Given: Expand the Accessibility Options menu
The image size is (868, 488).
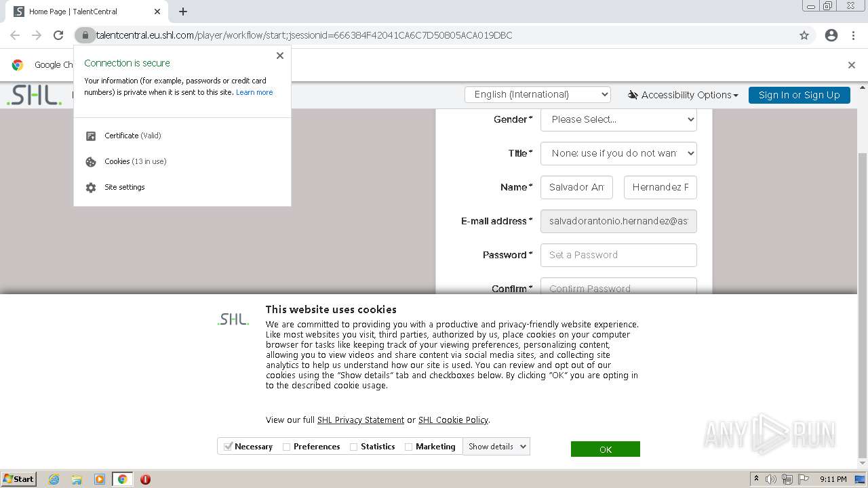Looking at the screenshot, I should (x=683, y=95).
